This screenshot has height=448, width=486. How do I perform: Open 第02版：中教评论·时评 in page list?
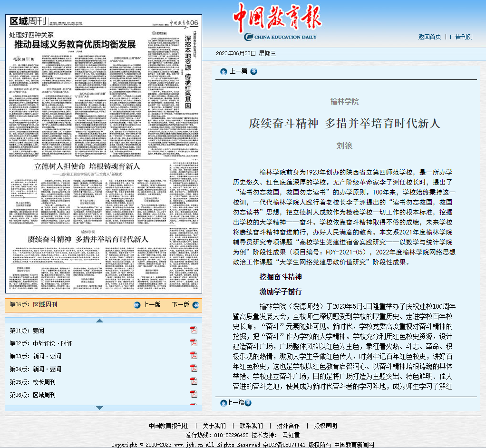(41, 343)
